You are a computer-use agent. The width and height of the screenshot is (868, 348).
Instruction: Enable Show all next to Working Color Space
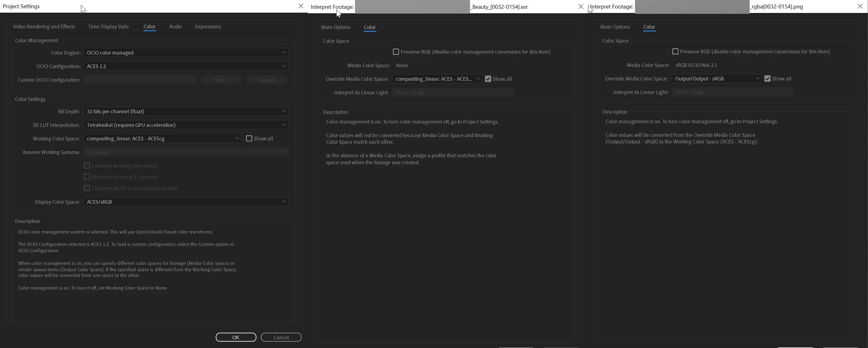249,139
